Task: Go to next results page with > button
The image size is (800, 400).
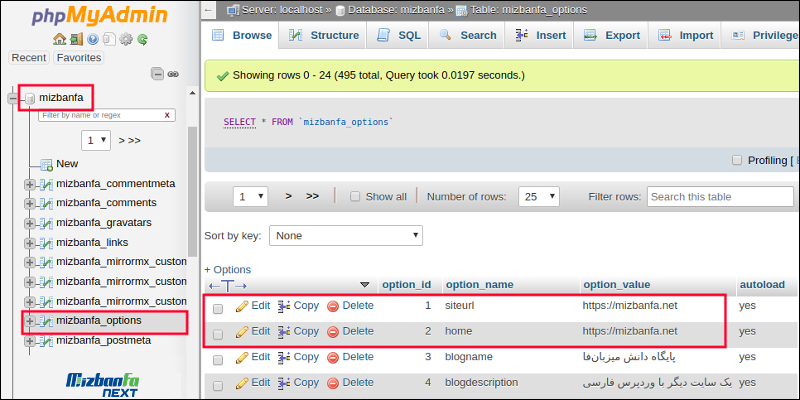Action: click(x=289, y=196)
